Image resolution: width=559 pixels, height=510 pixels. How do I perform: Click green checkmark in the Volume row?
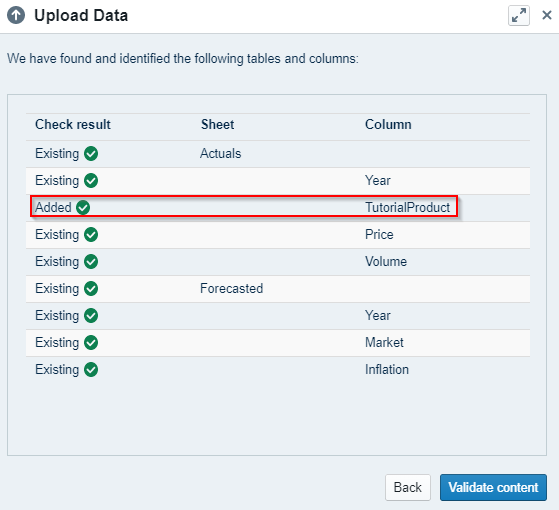click(91, 262)
